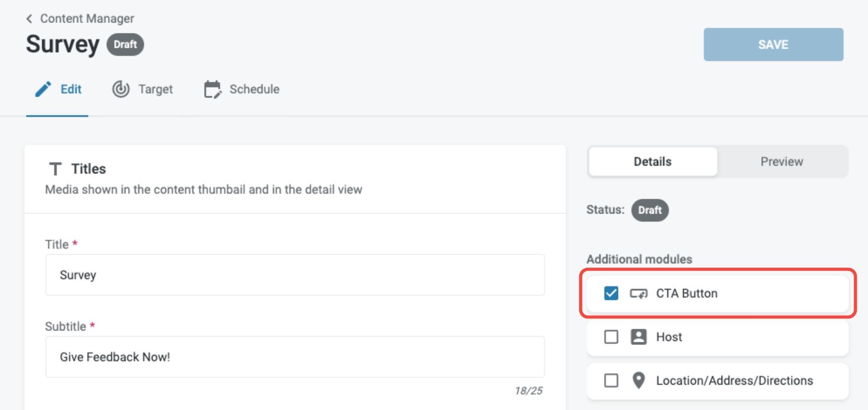Go back via Content Manager link
The width and height of the screenshot is (868, 410).
pyautogui.click(x=87, y=19)
